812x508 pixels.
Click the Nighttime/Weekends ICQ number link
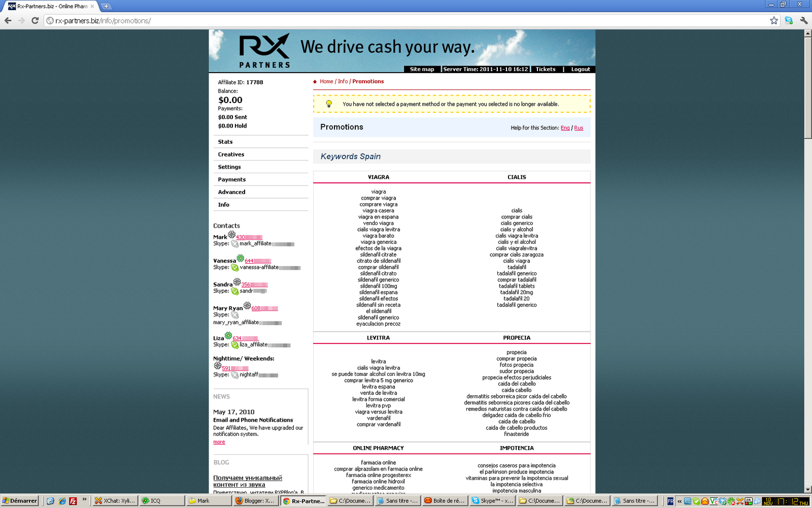pos(235,368)
